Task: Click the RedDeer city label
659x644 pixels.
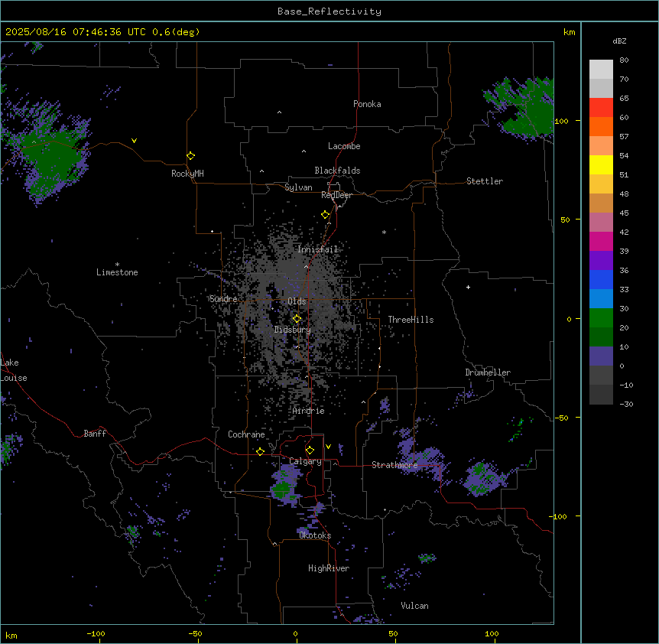Action: point(336,195)
